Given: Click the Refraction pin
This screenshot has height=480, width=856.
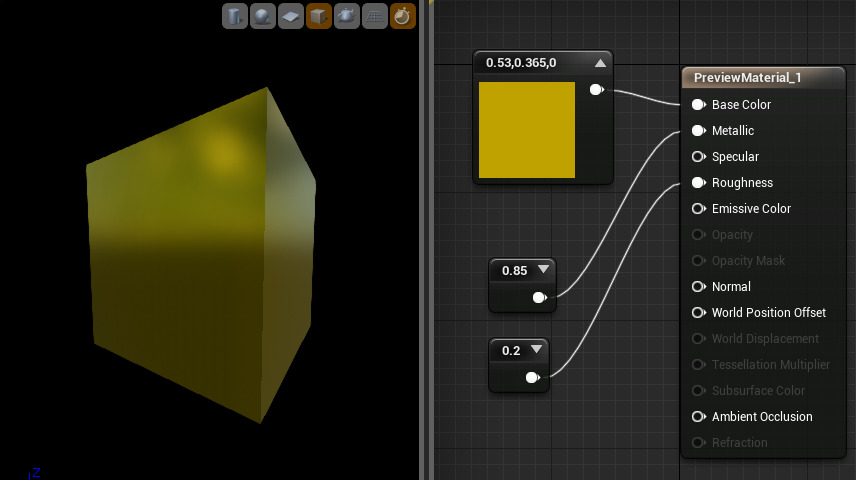Looking at the screenshot, I should (x=699, y=442).
